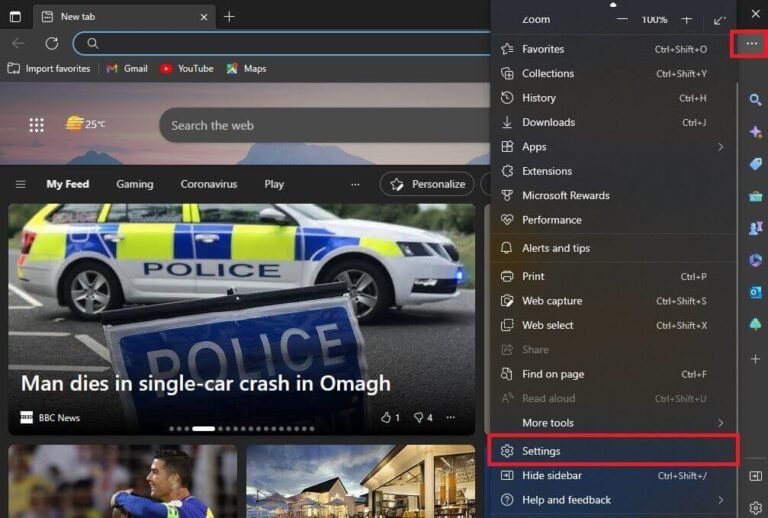Close the New tab tab
Screen dimensions: 768x518
[x=204, y=17]
